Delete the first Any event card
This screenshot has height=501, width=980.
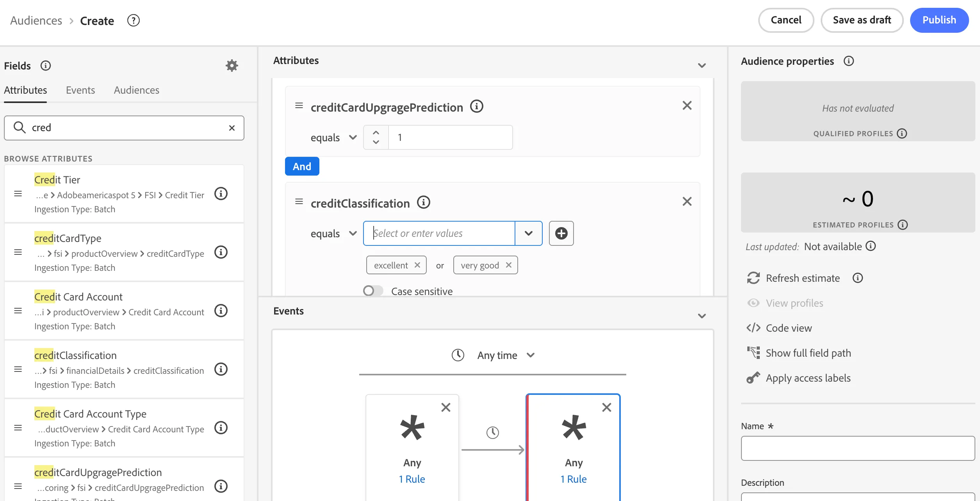[446, 407]
